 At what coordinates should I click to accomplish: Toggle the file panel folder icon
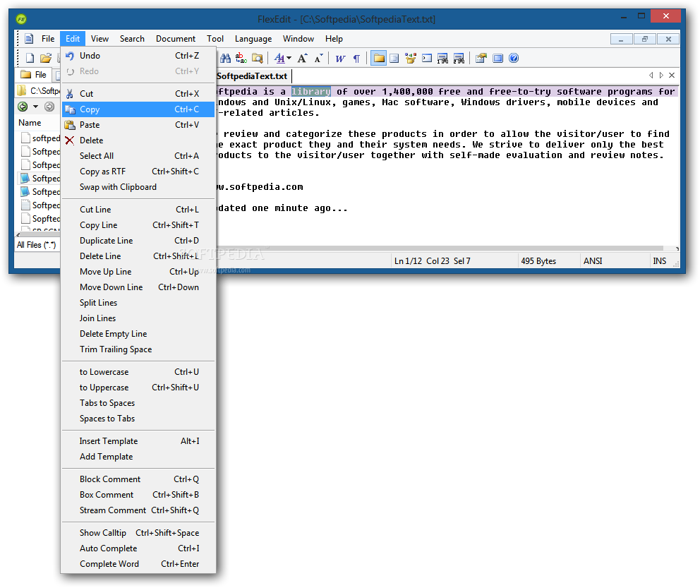(x=378, y=58)
